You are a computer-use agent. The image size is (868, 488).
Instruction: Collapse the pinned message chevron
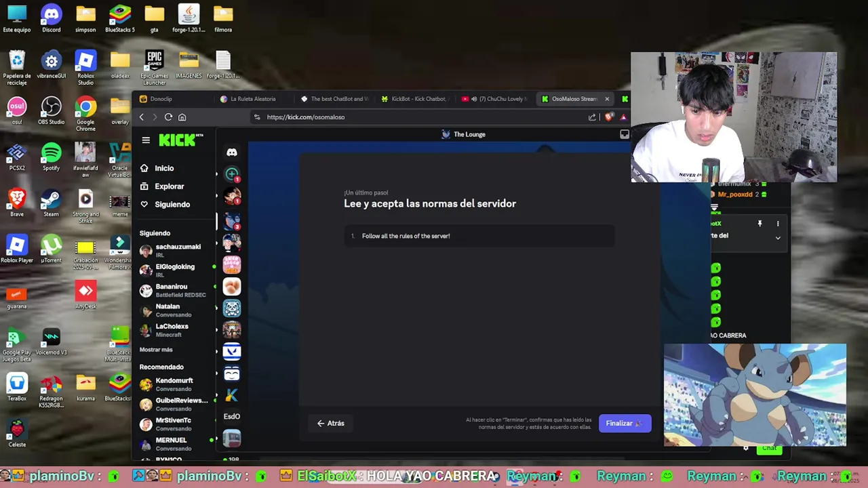coord(778,238)
